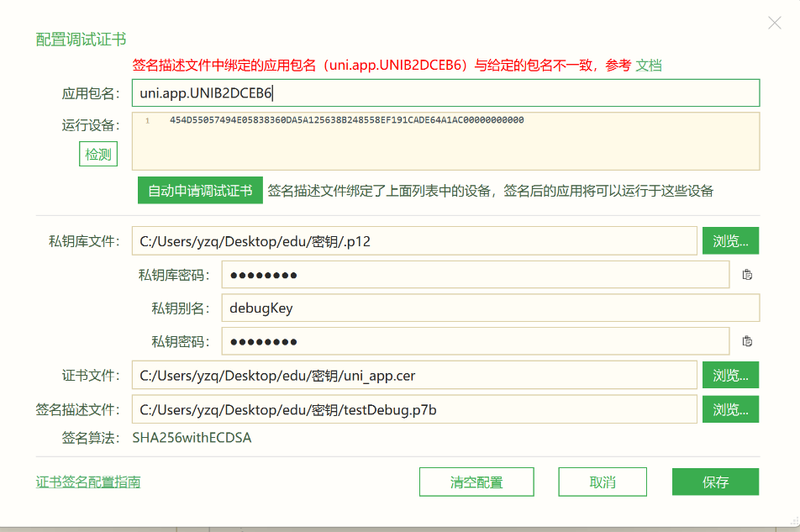The image size is (800, 532).
Task: Save the configuration with 保存
Action: 715,482
